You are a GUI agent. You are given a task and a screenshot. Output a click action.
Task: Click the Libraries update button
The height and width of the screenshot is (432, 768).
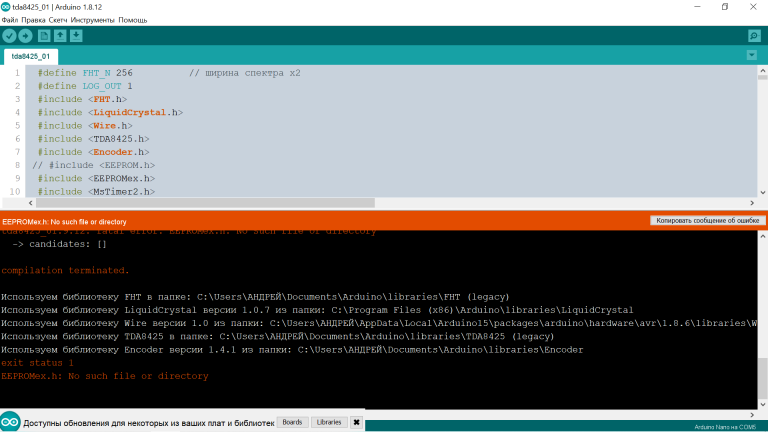tap(329, 422)
